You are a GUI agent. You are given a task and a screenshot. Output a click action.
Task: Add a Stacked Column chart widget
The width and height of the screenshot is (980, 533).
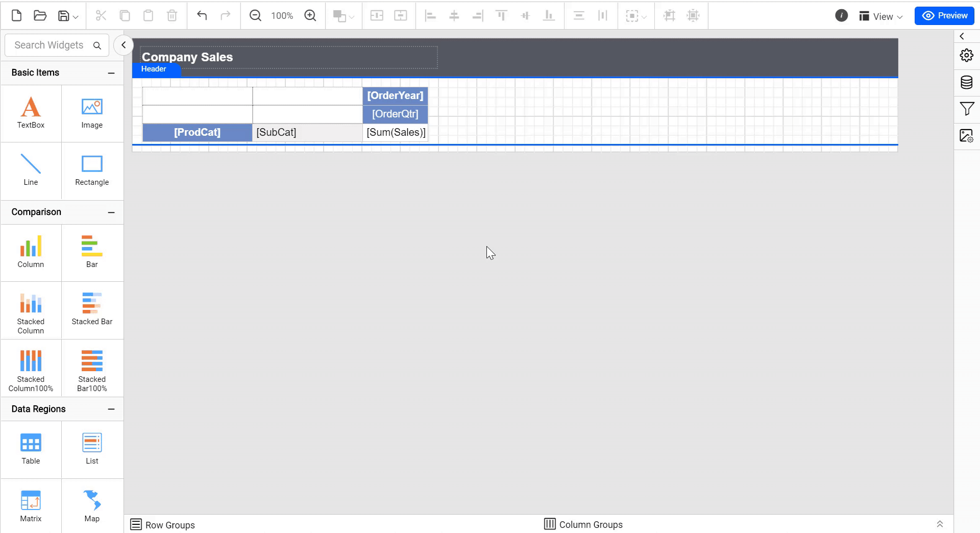31,310
